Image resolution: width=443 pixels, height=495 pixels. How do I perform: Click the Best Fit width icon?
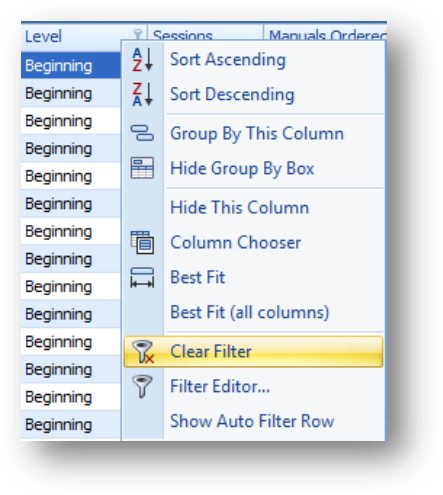142,277
